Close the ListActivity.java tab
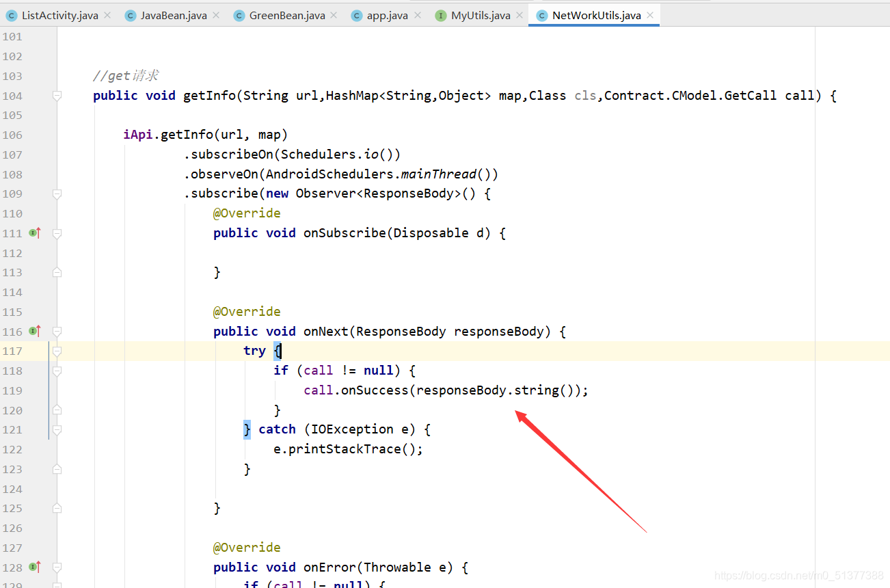 [107, 15]
